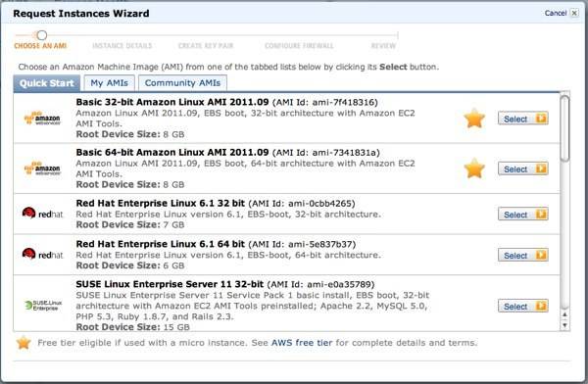Viewport: 588px width, 384px height.
Task: Click Root Device Size 6 GB text
Action: 130,265
